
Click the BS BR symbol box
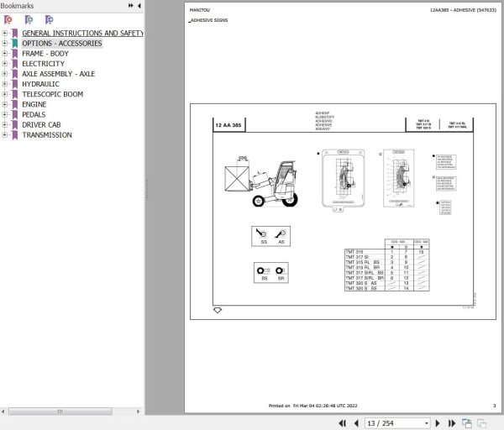tap(271, 273)
